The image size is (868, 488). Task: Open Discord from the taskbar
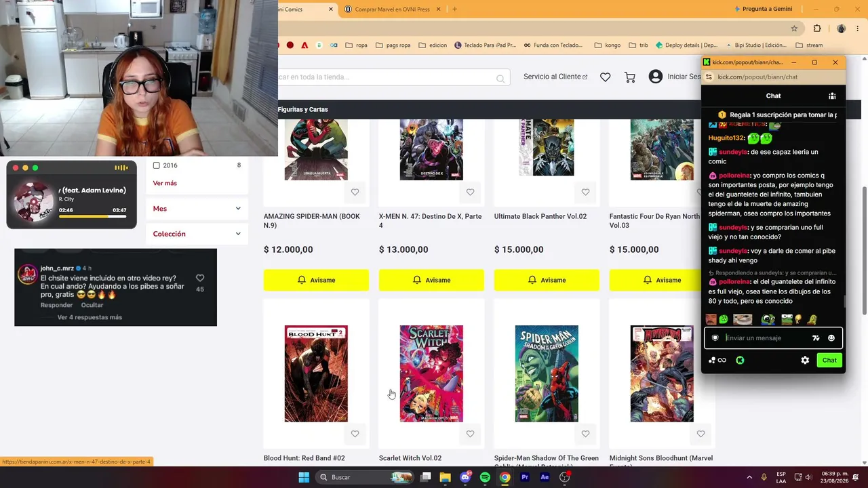pyautogui.click(x=465, y=477)
